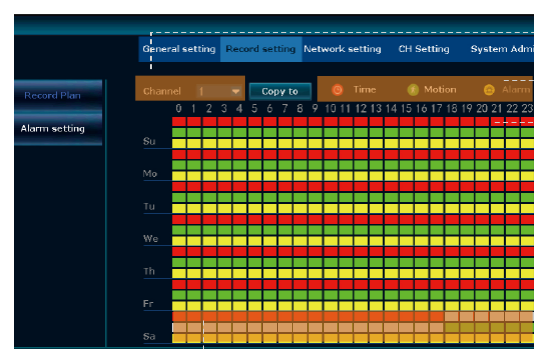Click the hour 12 column header
This screenshot has width=548, height=363.
pos(361,109)
